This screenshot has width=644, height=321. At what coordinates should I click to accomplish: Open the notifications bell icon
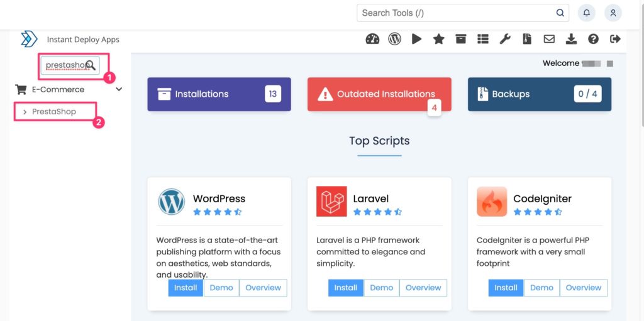[586, 13]
